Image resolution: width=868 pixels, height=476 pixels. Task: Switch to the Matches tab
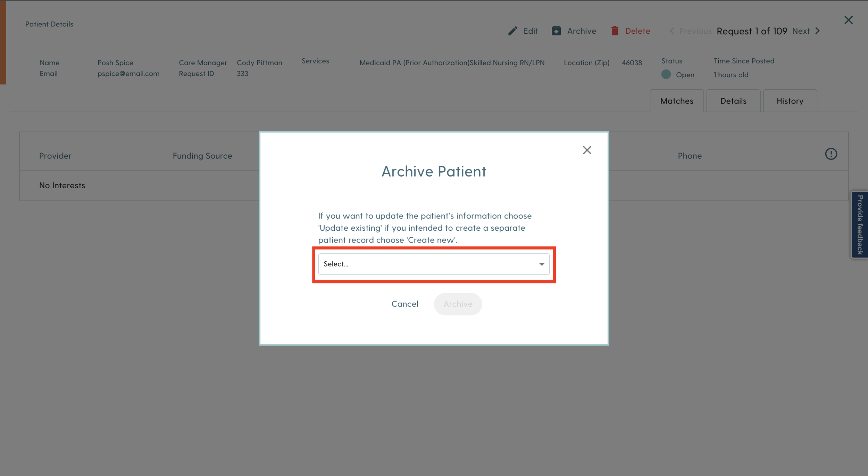(676, 101)
